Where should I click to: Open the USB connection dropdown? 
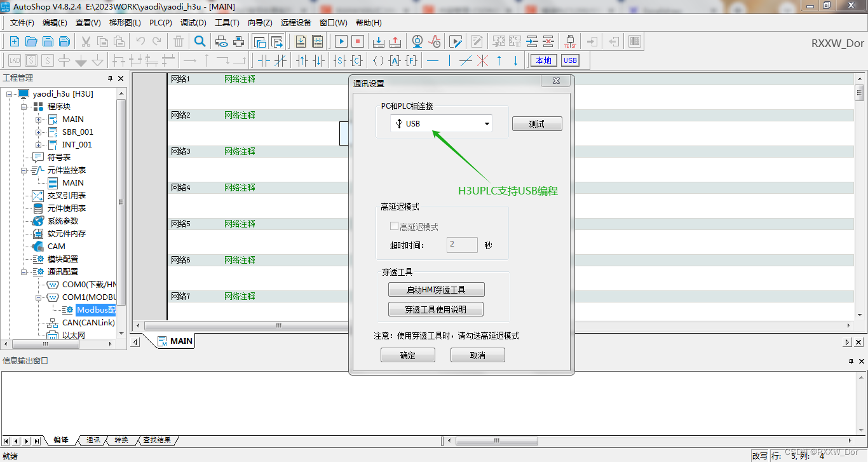pyautogui.click(x=486, y=123)
